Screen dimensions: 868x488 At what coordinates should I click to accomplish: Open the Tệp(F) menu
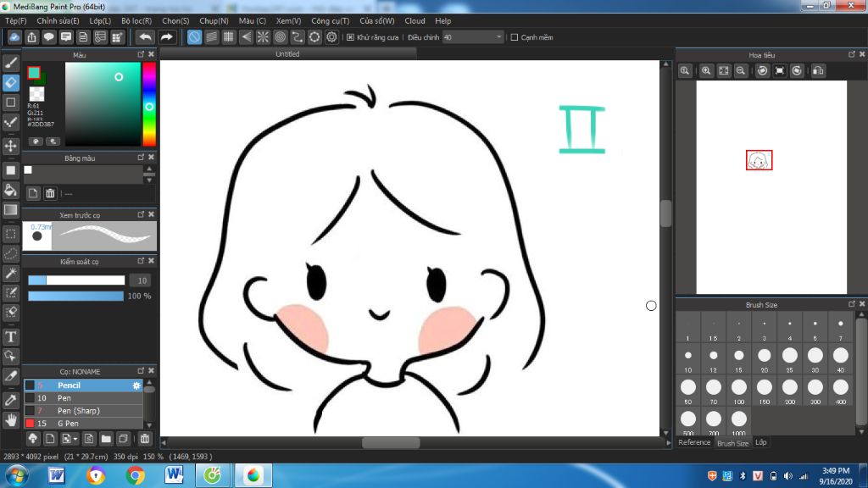click(15, 20)
